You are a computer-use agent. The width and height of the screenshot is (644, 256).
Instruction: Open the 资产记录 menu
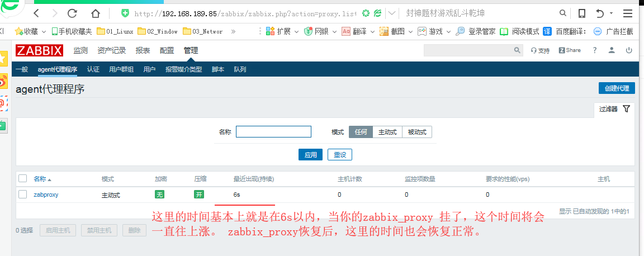(112, 50)
